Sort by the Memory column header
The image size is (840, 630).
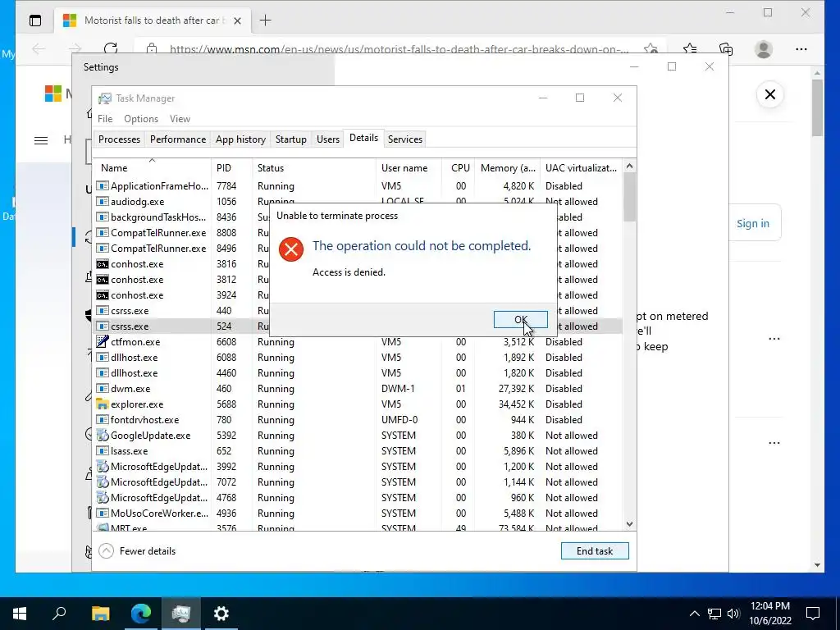[507, 167]
